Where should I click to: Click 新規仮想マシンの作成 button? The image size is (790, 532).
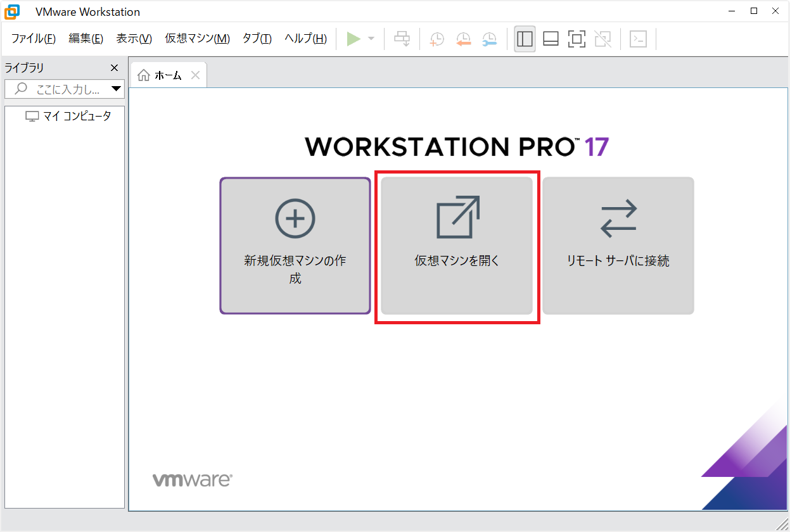point(295,246)
